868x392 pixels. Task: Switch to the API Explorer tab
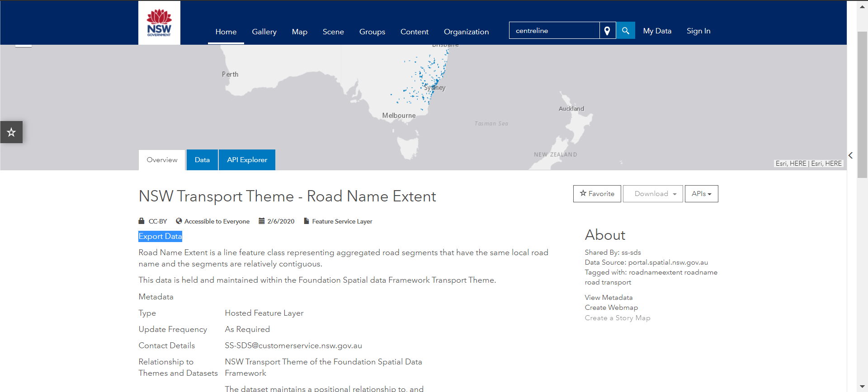[247, 160]
